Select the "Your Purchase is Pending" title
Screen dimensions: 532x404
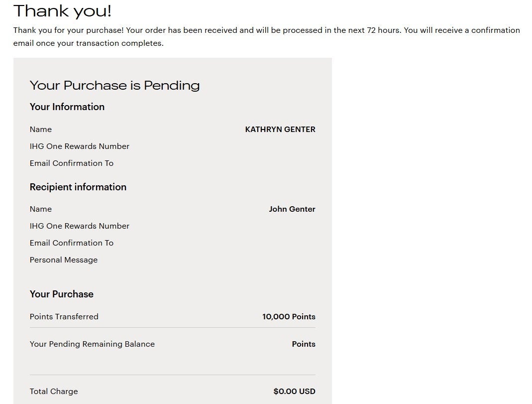(114, 85)
